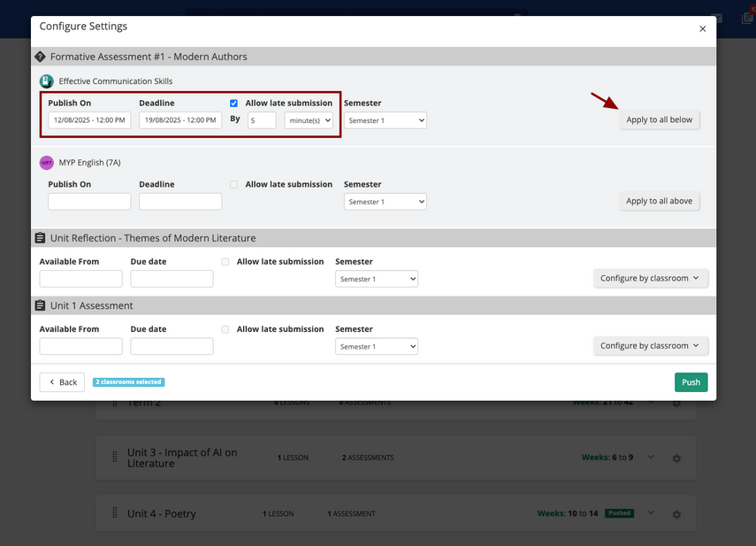The image size is (756, 546).
Task: Uncheck Allow late submission for Effective Communication
Action: tap(234, 103)
